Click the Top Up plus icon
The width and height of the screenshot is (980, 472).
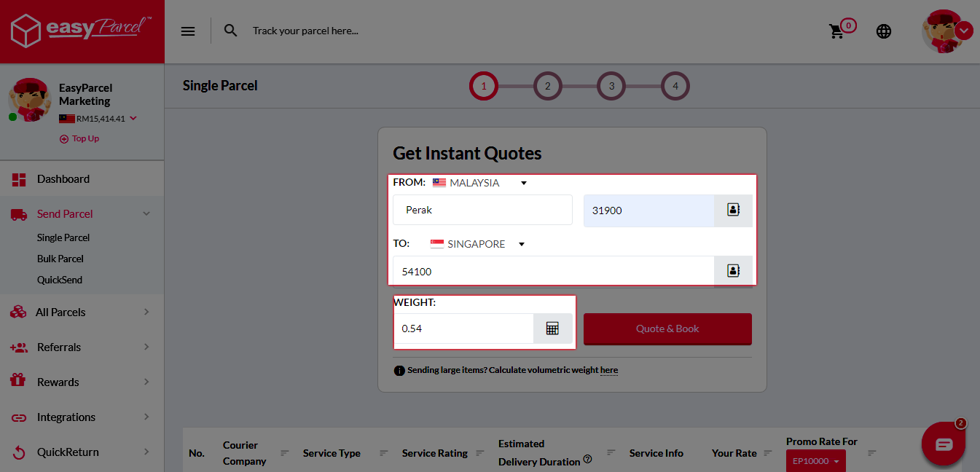pos(64,139)
